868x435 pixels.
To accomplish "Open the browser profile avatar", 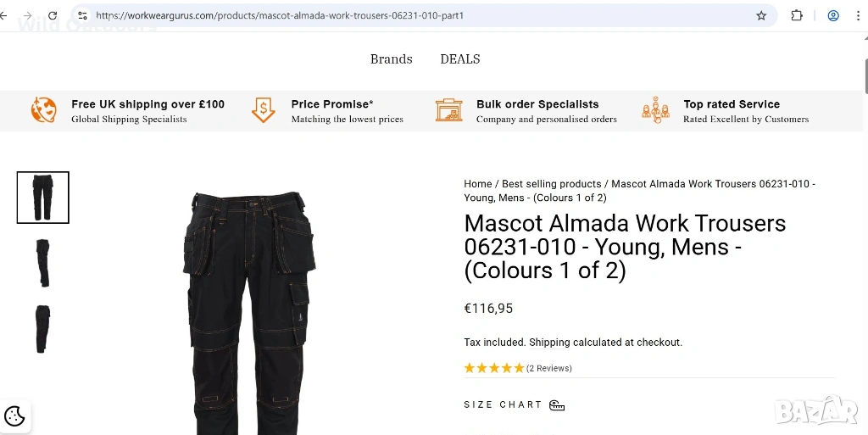I will tap(833, 16).
